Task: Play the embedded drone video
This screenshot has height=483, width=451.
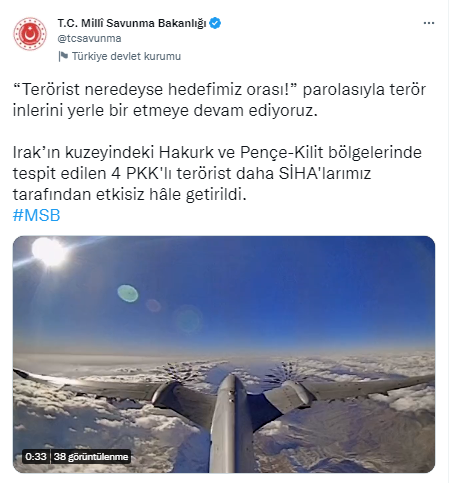Action: tap(224, 354)
